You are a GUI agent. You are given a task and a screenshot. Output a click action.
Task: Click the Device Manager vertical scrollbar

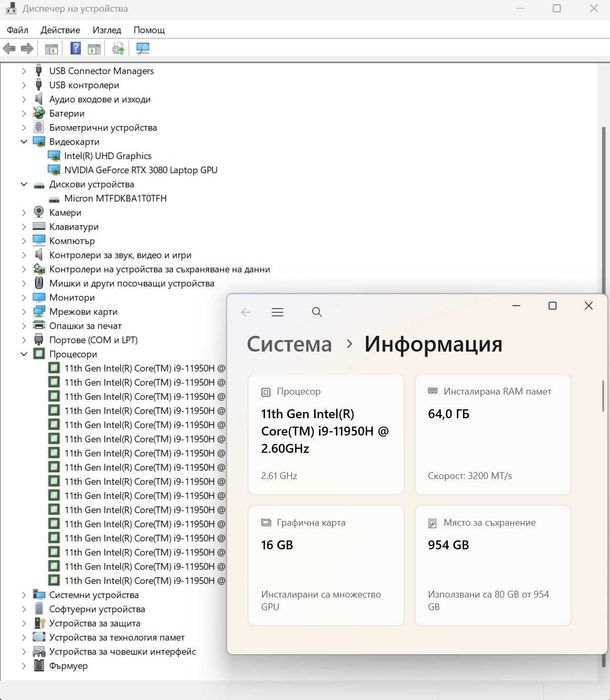(x=604, y=210)
